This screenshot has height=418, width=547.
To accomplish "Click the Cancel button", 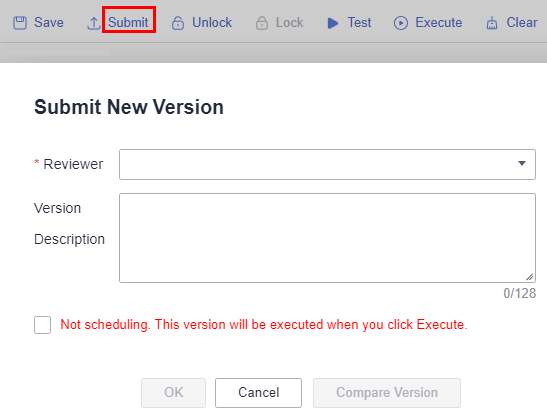I will (258, 393).
